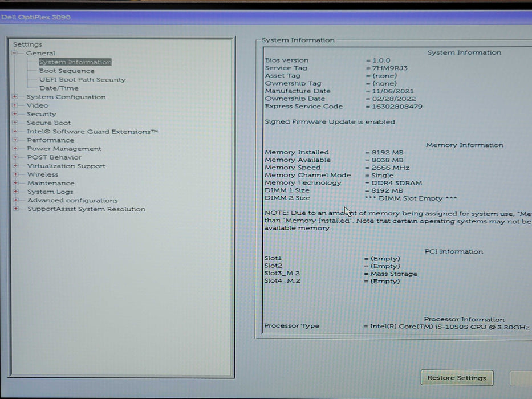This screenshot has width=532, height=399.
Task: Select the Virtualization Support label
Action: (67, 166)
